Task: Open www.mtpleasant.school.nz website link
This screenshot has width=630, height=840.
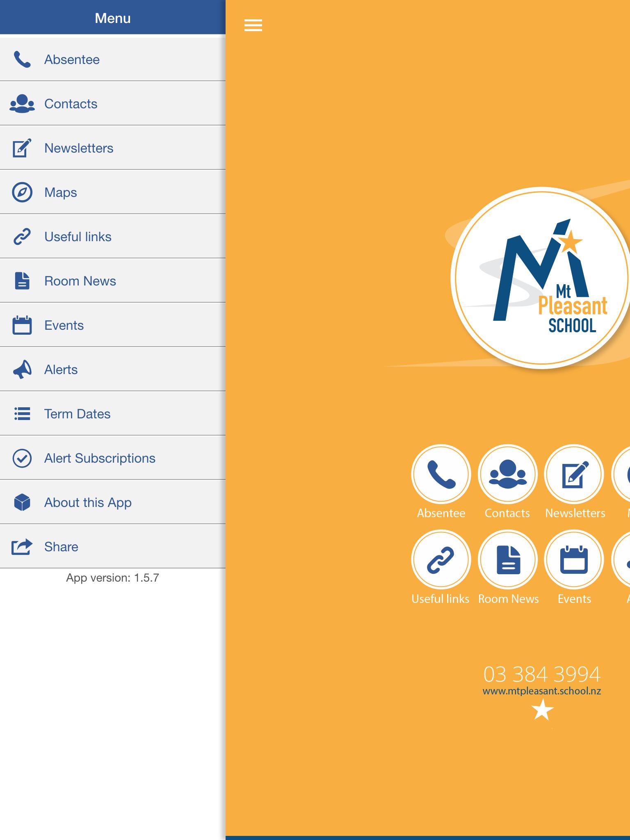Action: coord(542,692)
